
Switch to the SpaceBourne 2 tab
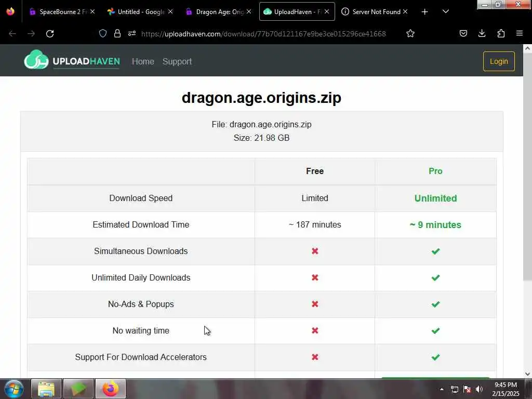point(62,11)
